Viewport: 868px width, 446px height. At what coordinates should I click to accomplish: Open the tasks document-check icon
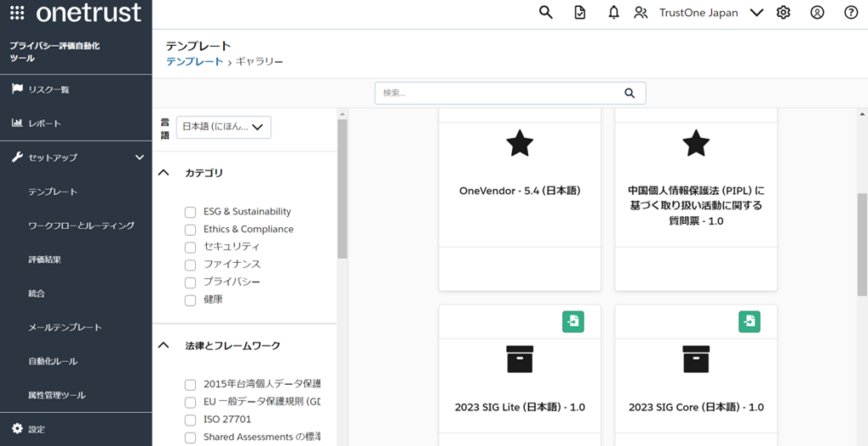click(580, 13)
